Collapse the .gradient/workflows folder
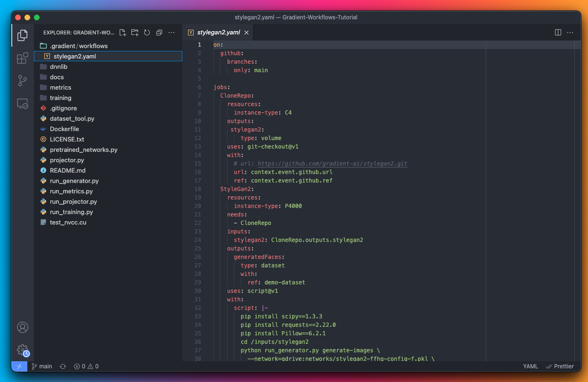Image resolution: width=588 pixels, height=382 pixels. point(108,46)
